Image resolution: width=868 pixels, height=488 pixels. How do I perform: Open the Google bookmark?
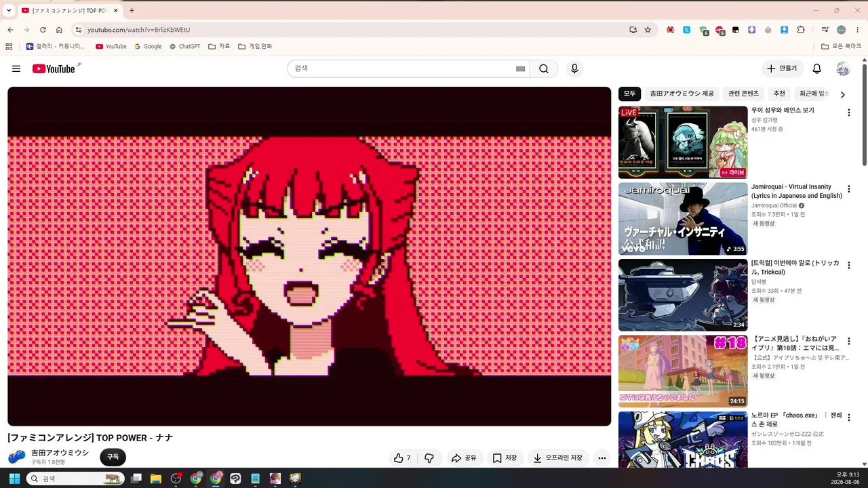pos(148,47)
